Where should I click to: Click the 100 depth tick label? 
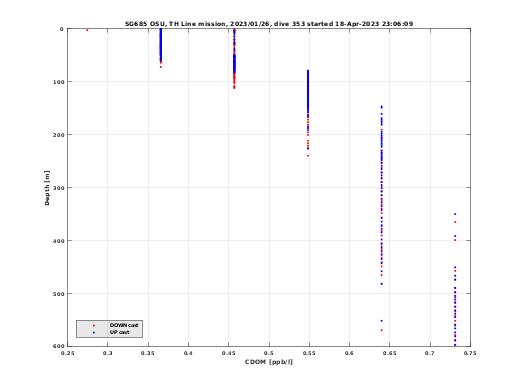click(x=59, y=82)
